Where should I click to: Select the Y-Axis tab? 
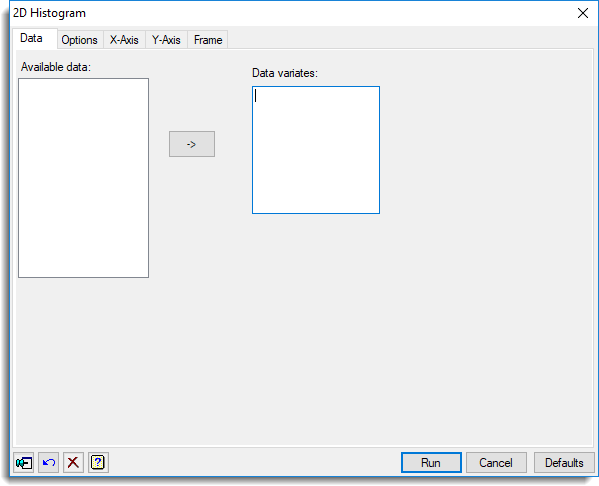pyautogui.click(x=166, y=40)
